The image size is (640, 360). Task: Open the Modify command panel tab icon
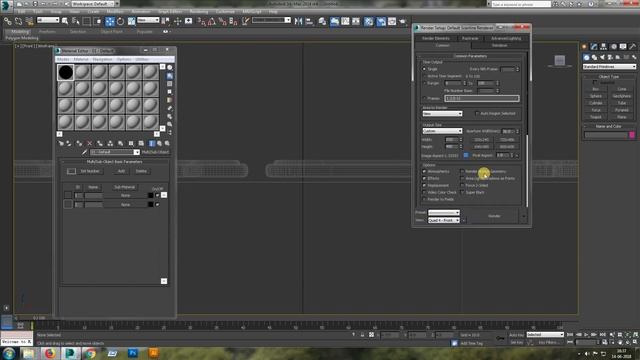(x=594, y=47)
